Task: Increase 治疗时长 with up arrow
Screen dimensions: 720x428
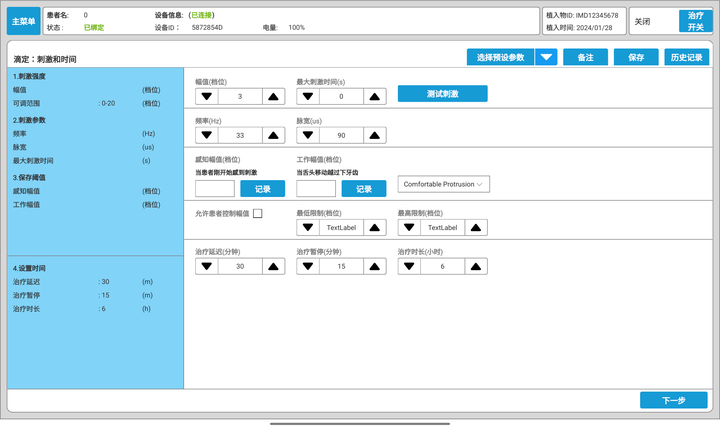Action: (476, 266)
